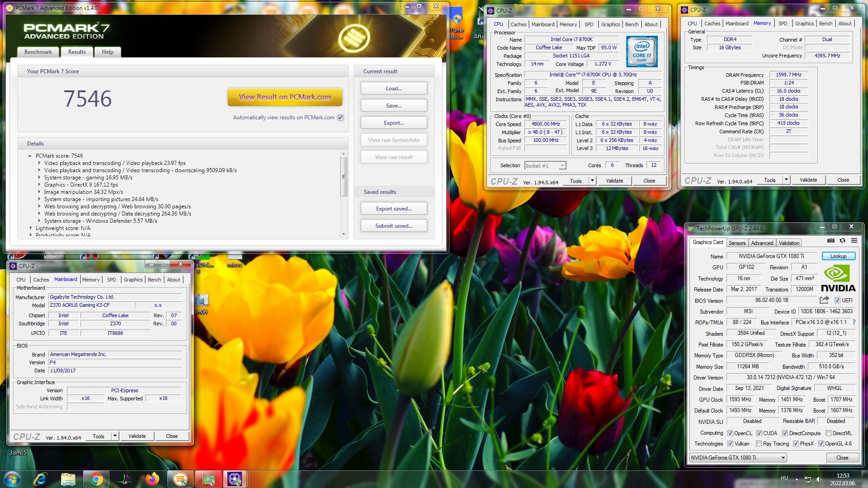Click the Details scrollbar down arrow
868x488 pixels.
[x=344, y=234]
